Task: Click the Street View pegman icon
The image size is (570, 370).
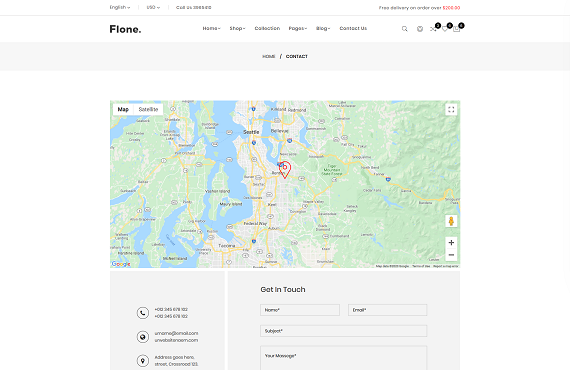Action: [x=451, y=221]
